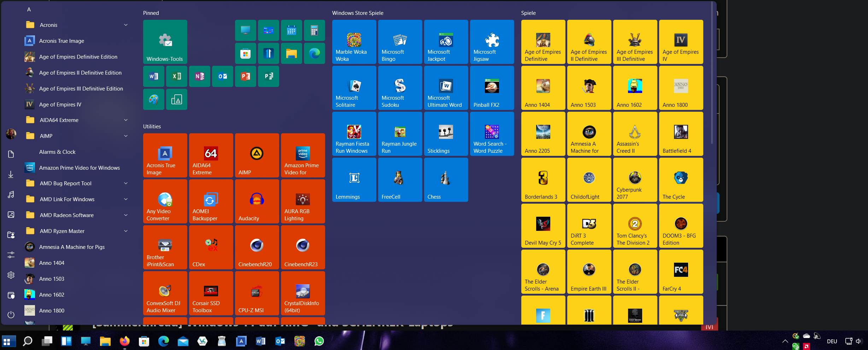
Task: Open Anno 1800 from the app list
Action: click(77, 310)
